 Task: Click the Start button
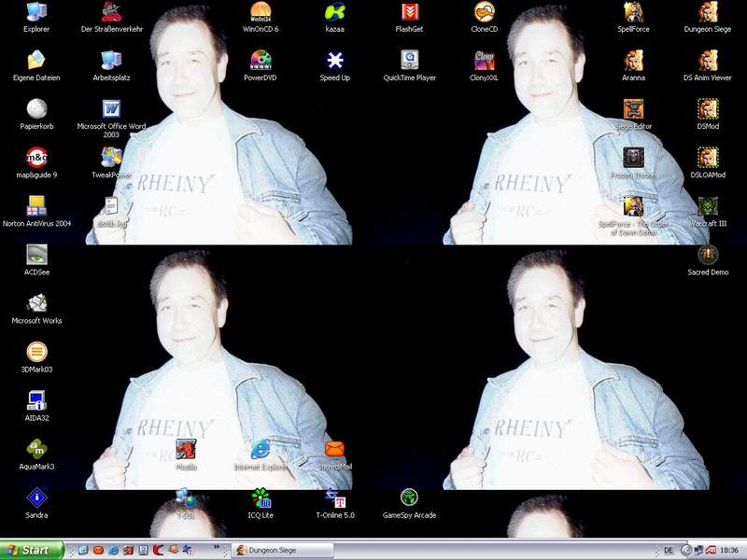point(30,550)
